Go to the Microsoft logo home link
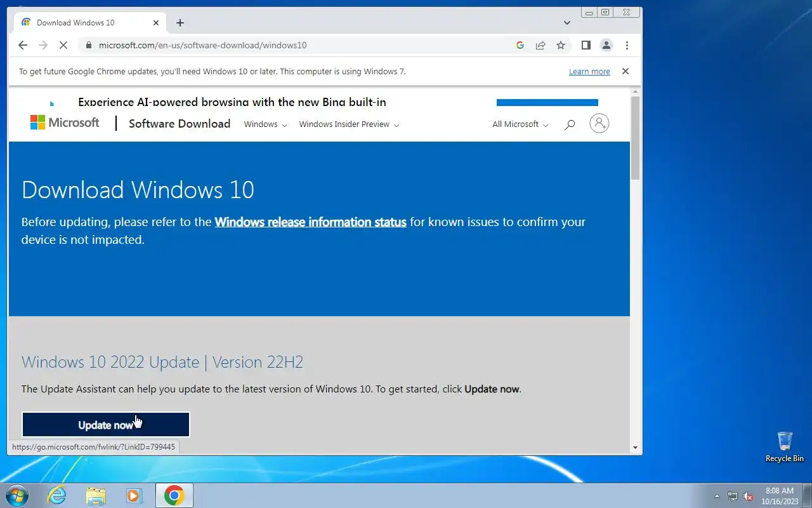This screenshot has height=508, width=812. click(65, 123)
